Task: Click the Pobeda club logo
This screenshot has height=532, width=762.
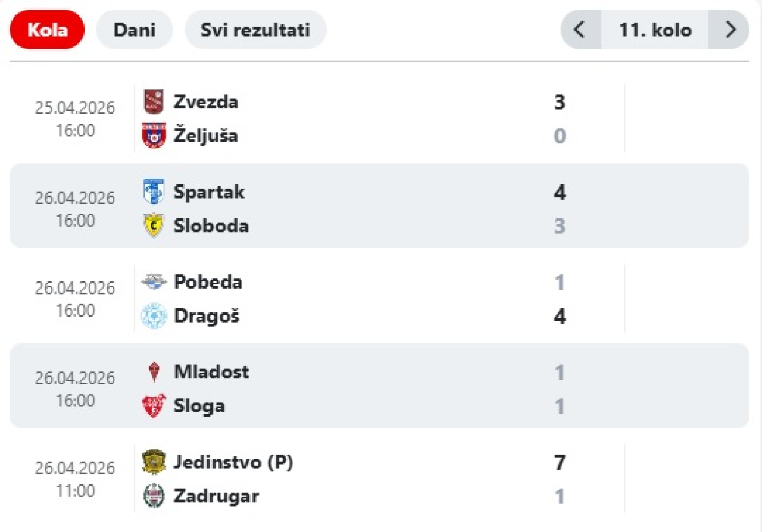Action: coord(154,282)
